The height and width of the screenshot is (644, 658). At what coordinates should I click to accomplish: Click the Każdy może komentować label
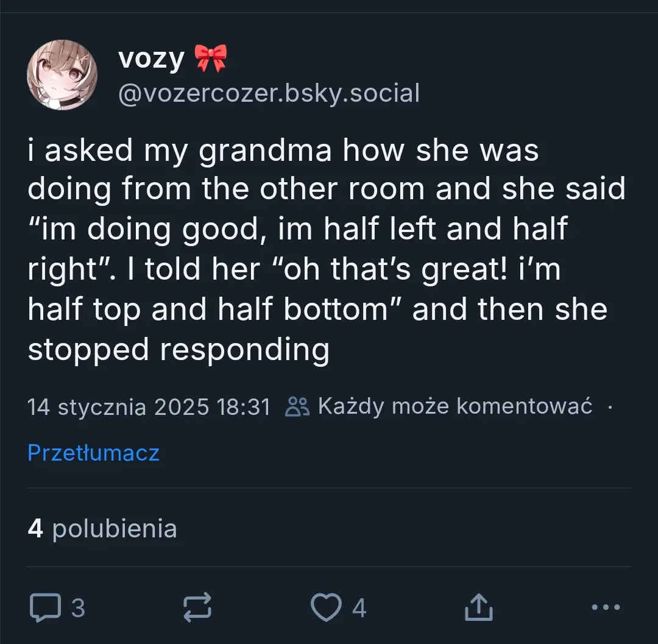[x=455, y=406]
